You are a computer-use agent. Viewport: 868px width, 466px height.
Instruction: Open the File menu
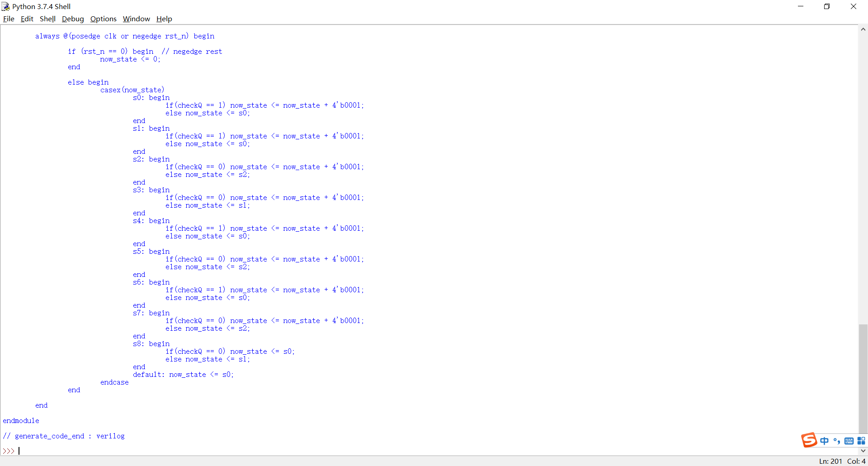point(9,19)
